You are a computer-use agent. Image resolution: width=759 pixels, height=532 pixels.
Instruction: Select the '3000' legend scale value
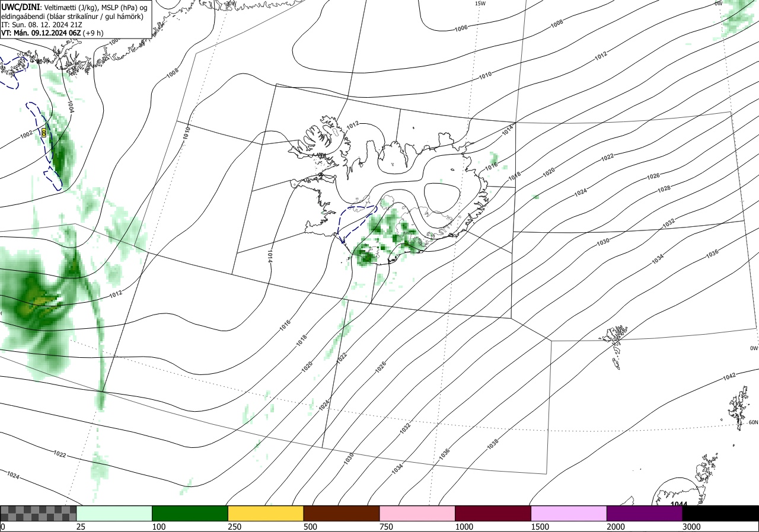click(x=691, y=527)
